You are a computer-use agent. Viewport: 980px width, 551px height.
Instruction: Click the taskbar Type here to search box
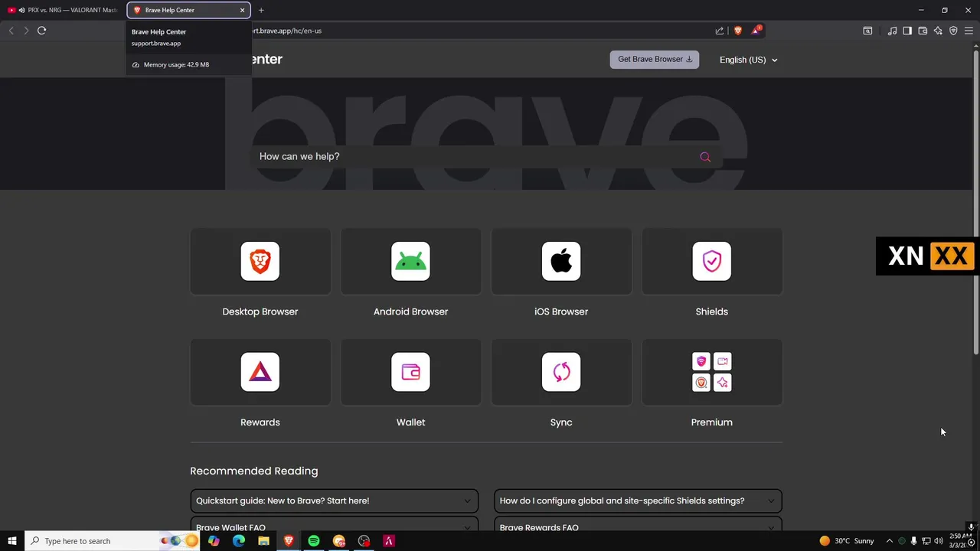click(113, 541)
